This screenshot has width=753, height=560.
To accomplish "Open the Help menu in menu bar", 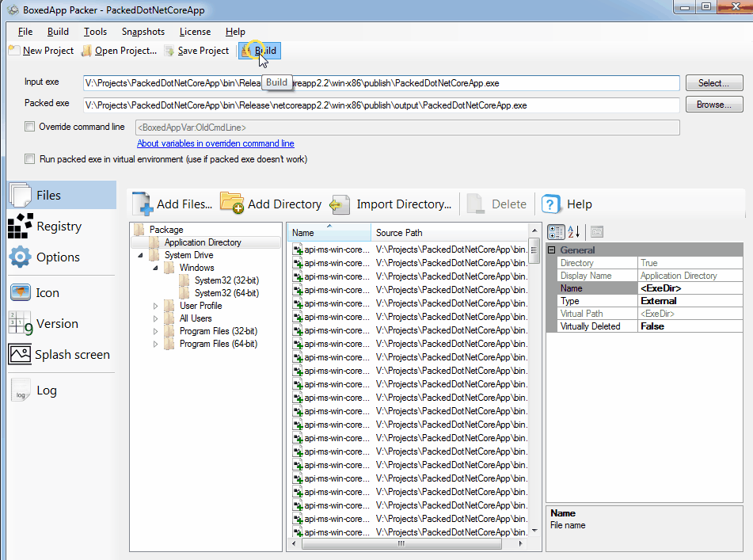I will (x=235, y=32).
